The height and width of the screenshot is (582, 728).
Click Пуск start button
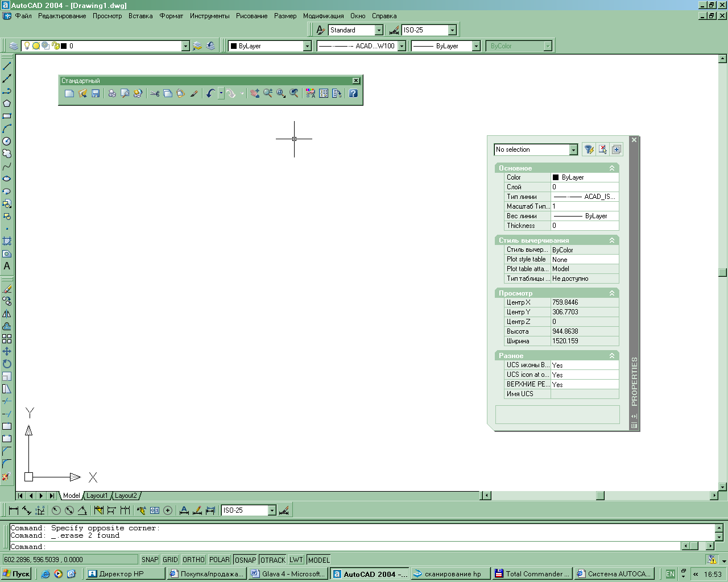[16, 574]
